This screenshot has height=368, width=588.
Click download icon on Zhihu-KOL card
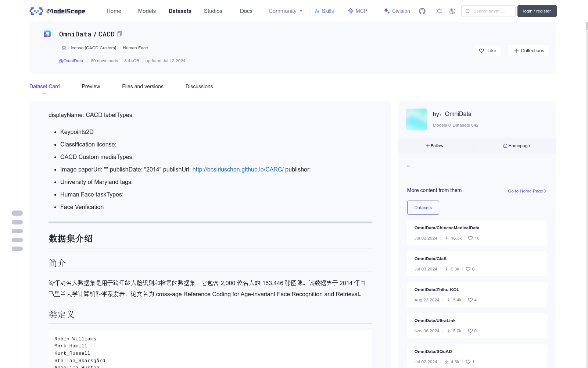[449, 300]
